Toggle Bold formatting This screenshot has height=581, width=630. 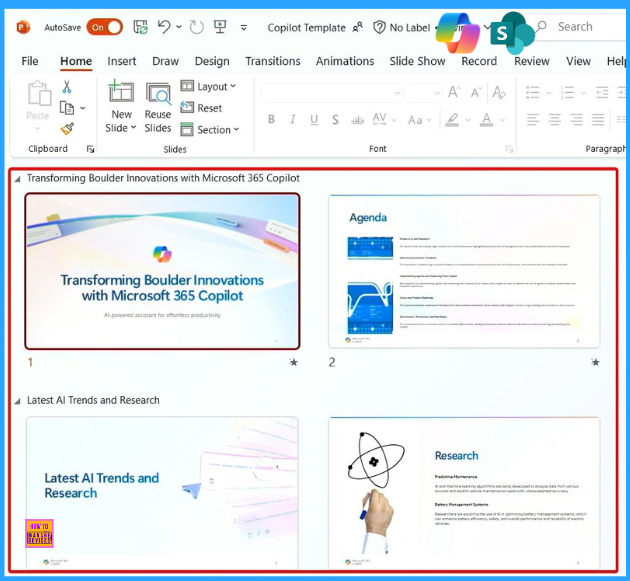point(271,119)
